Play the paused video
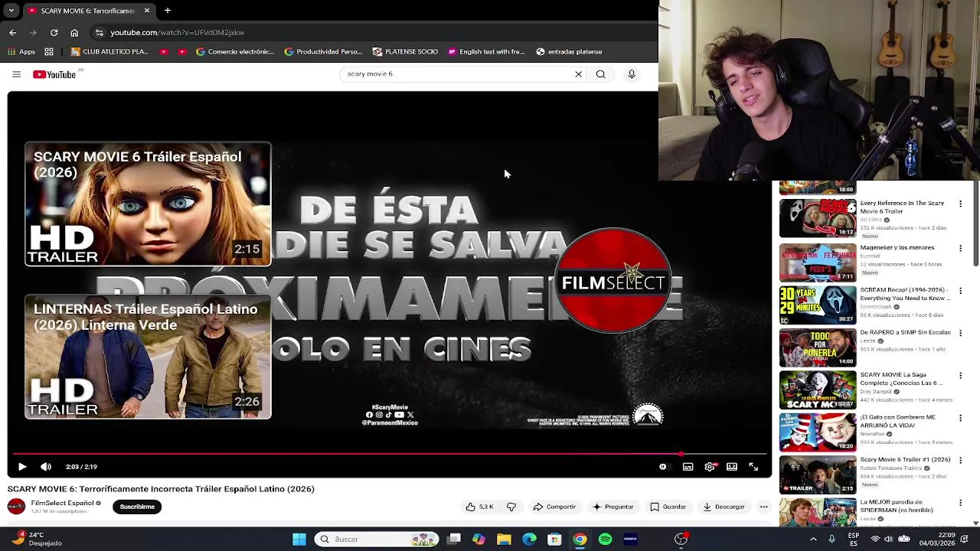The height and width of the screenshot is (551, 980). pos(22,467)
